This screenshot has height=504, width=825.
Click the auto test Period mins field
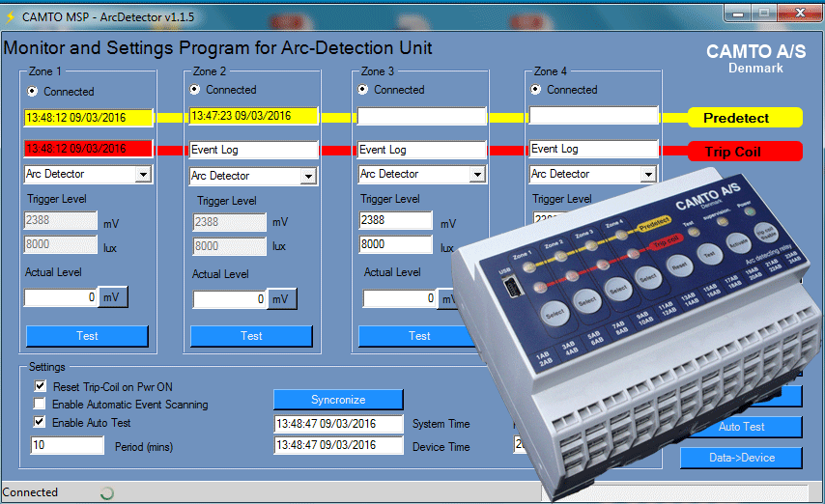click(x=68, y=445)
